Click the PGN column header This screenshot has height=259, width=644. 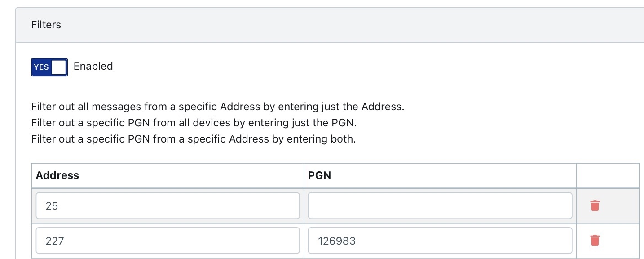tap(319, 175)
